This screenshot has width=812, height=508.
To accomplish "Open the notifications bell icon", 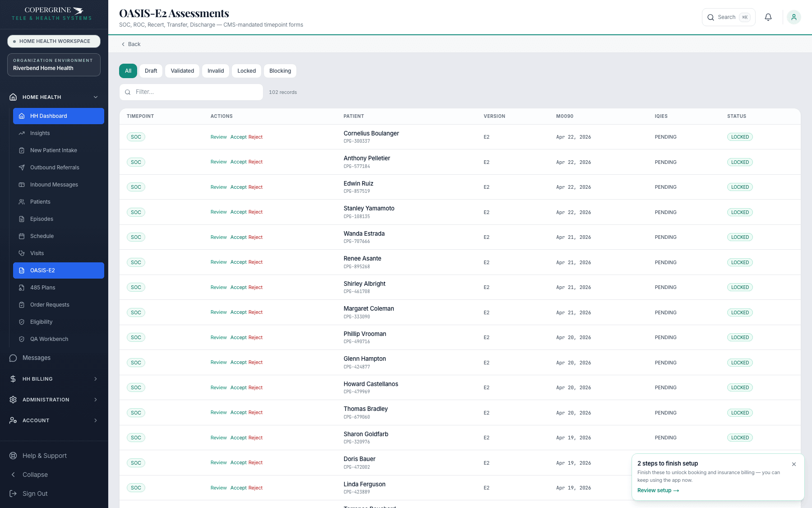I will (768, 17).
